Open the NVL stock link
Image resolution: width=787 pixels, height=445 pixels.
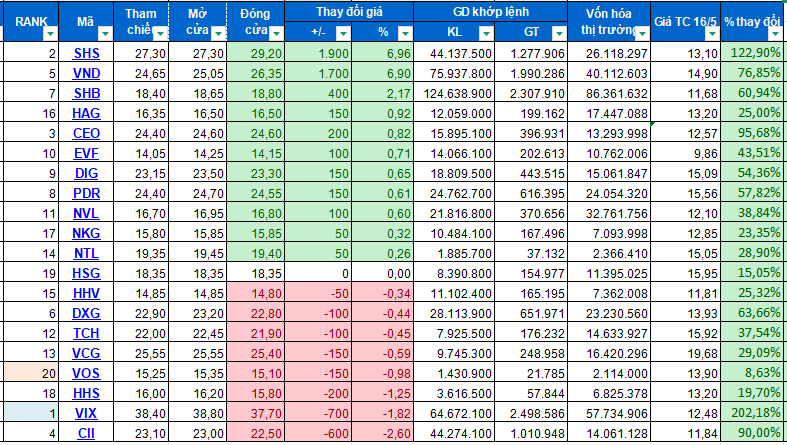tap(86, 213)
